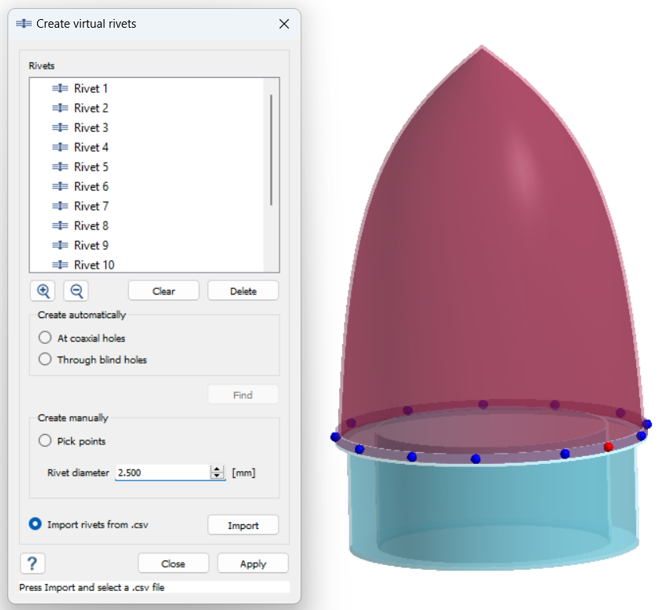Select the Through blind holes option
This screenshot has width=668, height=610.
click(45, 359)
